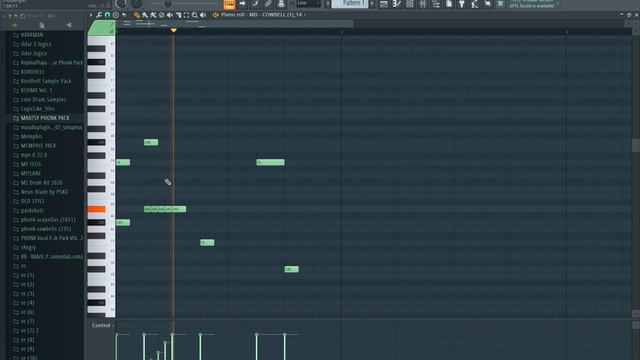Click the FL Studio update available notice
Screen dimensions: 640x360
click(532, 4)
